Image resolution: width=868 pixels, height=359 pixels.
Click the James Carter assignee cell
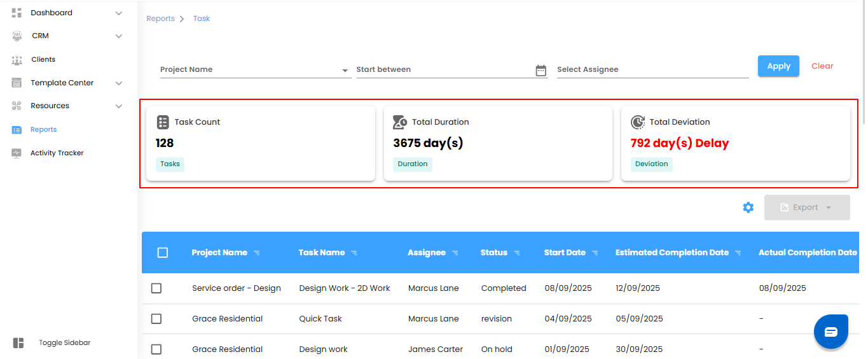[x=436, y=349]
